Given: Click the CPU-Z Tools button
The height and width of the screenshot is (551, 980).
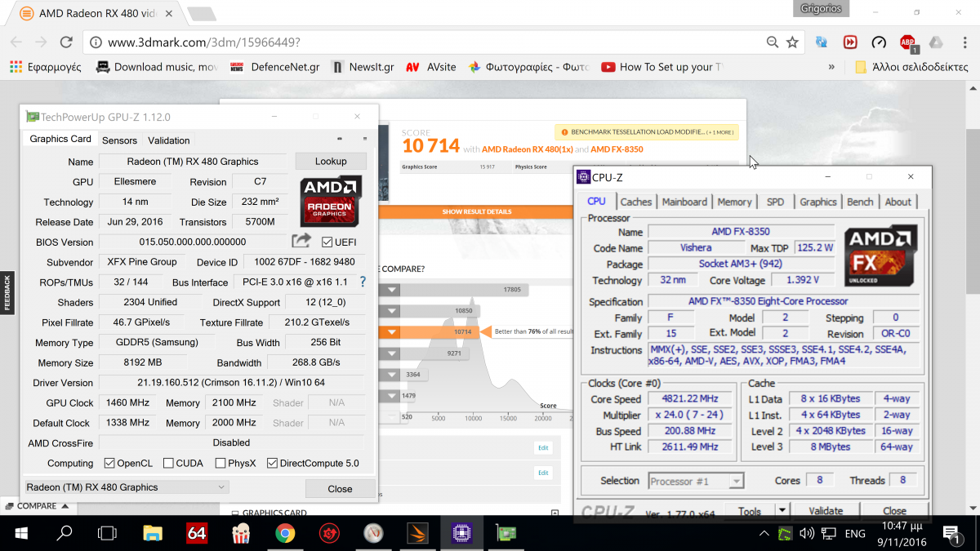Looking at the screenshot, I should 750,511.
